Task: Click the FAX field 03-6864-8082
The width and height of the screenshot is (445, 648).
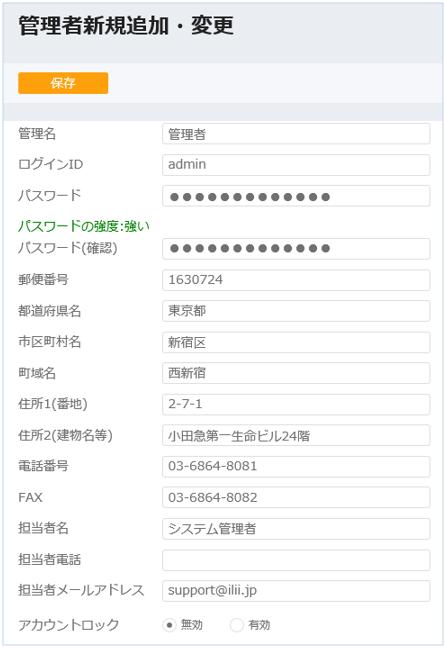Action: (296, 497)
